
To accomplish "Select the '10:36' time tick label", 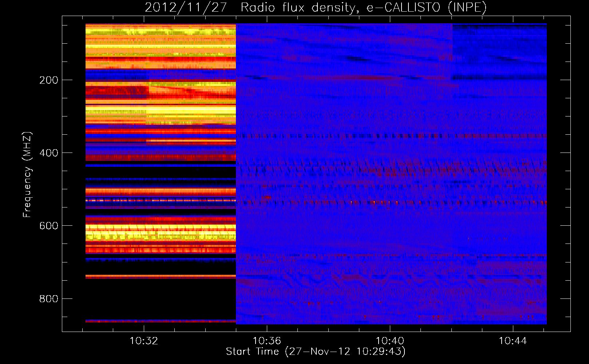I will point(267,341).
